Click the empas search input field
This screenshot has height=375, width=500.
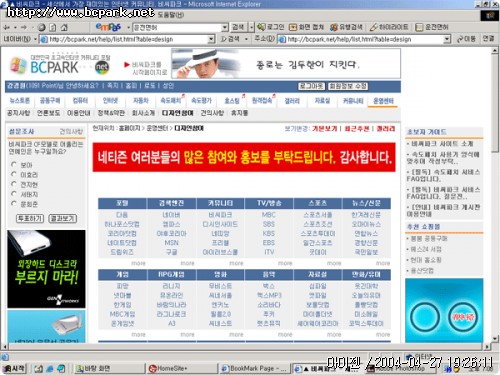[x=177, y=27]
